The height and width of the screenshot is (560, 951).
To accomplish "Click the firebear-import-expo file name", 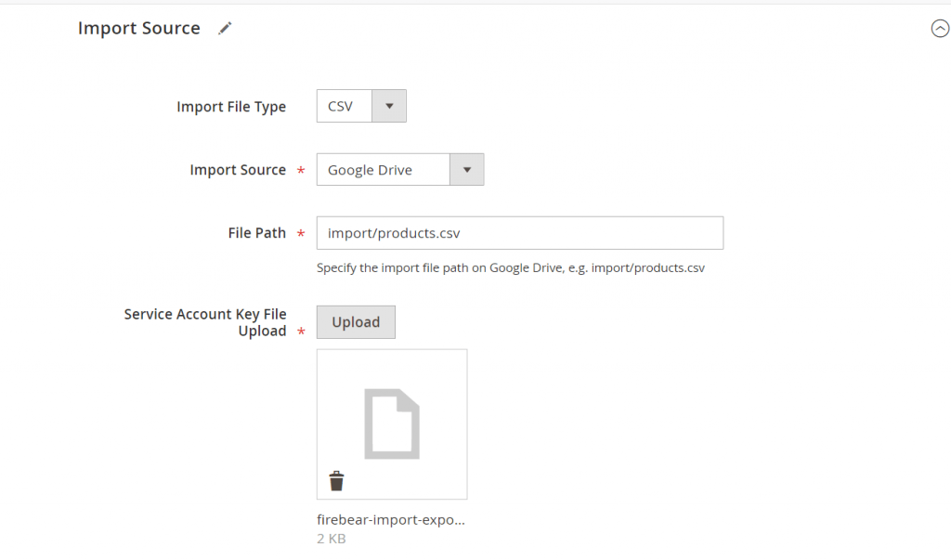I will click(x=390, y=519).
